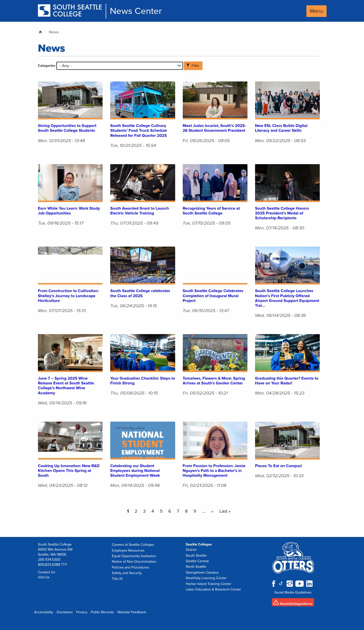Go to pagination page 5
This screenshot has width=364, height=630.
161,511
